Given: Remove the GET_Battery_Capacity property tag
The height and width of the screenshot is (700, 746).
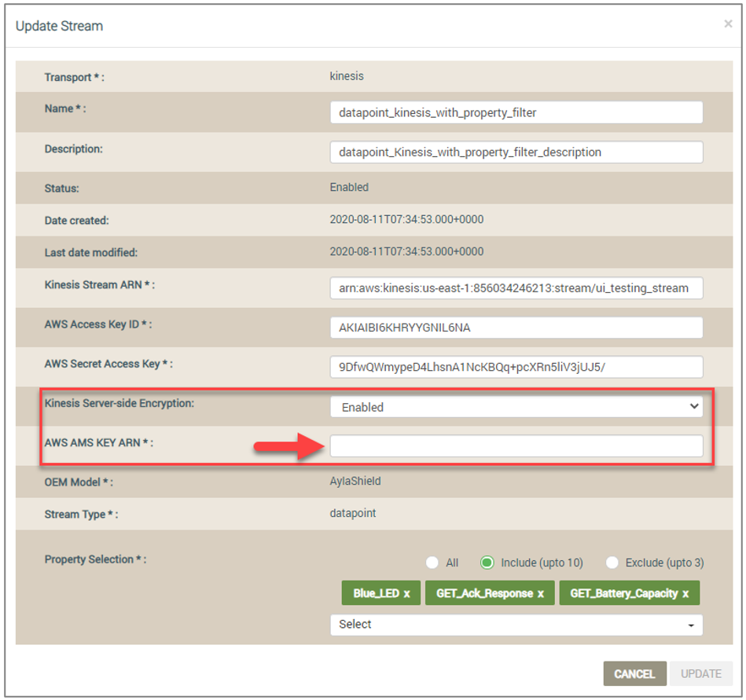Looking at the screenshot, I should tap(685, 593).
